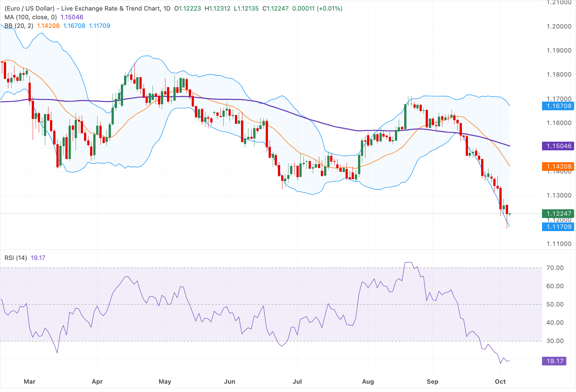
Task: Click the Oct label on time axis
Action: point(500,381)
